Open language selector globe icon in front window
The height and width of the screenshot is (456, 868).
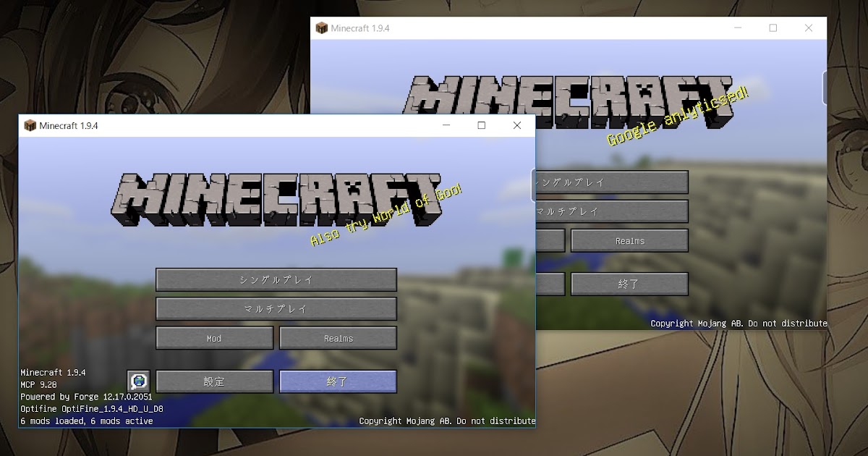[x=138, y=381]
